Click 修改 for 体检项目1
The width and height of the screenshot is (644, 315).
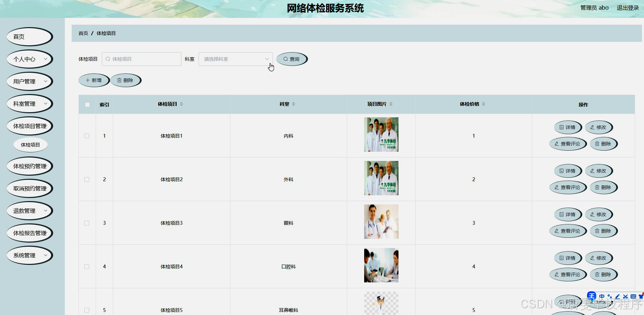pyautogui.click(x=599, y=127)
